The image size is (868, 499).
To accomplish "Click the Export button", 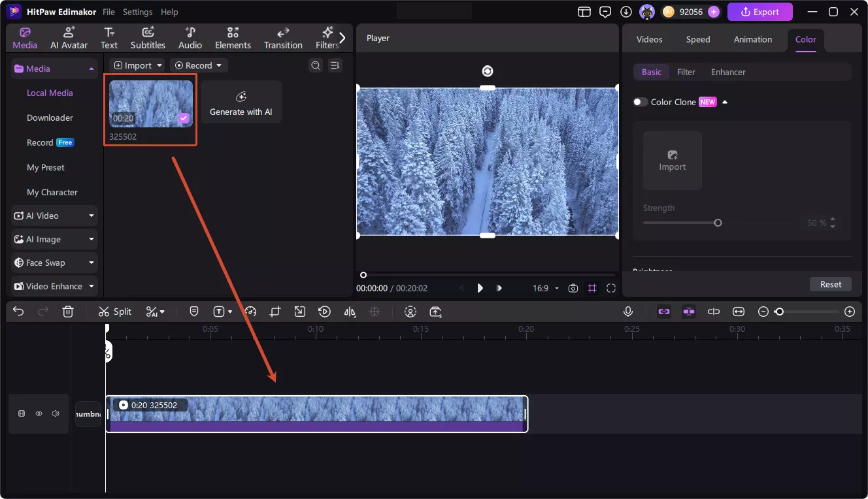I will pyautogui.click(x=760, y=12).
